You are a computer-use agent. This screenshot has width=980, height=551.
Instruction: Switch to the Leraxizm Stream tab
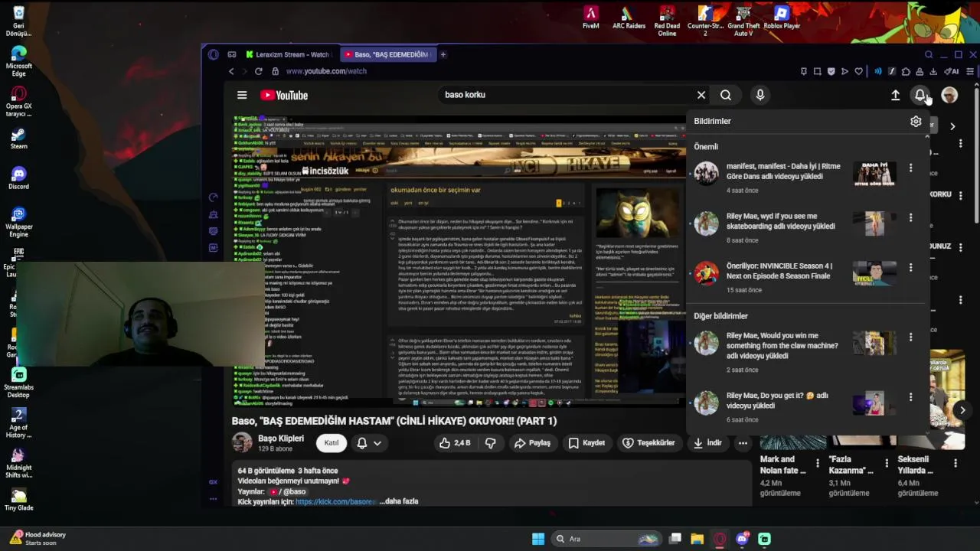pyautogui.click(x=288, y=54)
